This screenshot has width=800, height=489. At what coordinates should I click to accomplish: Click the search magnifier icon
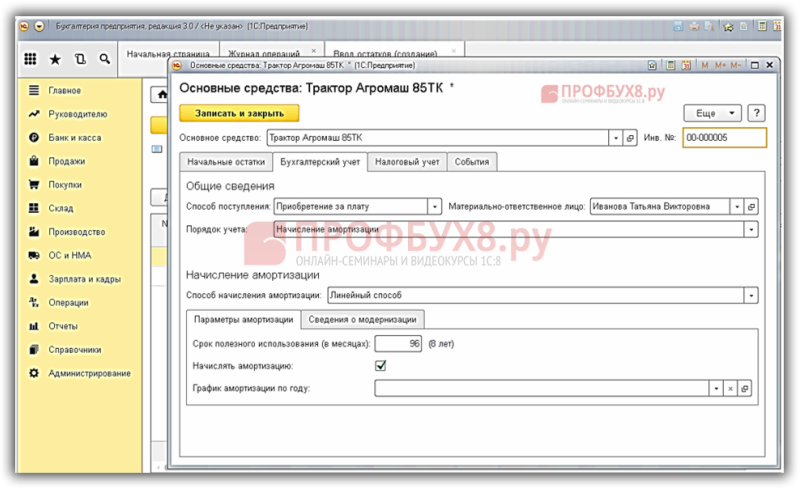(x=105, y=59)
